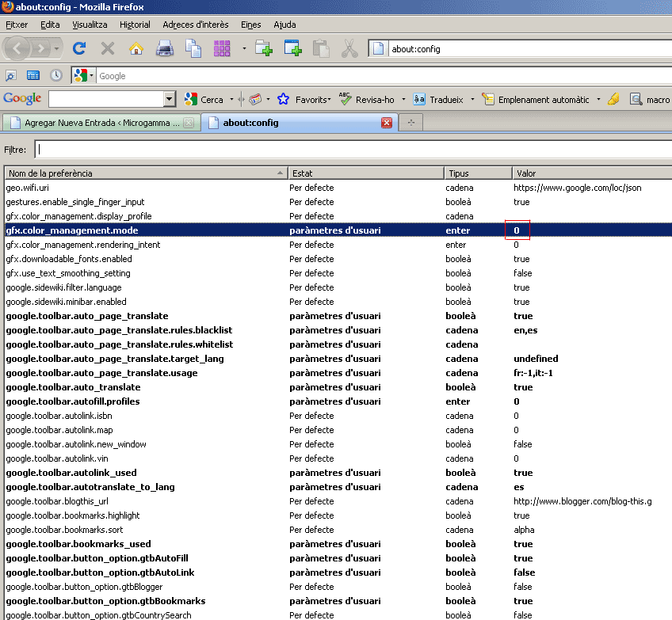This screenshot has width=672, height=620.
Task: Click the Cerca search button
Action: coord(204,99)
